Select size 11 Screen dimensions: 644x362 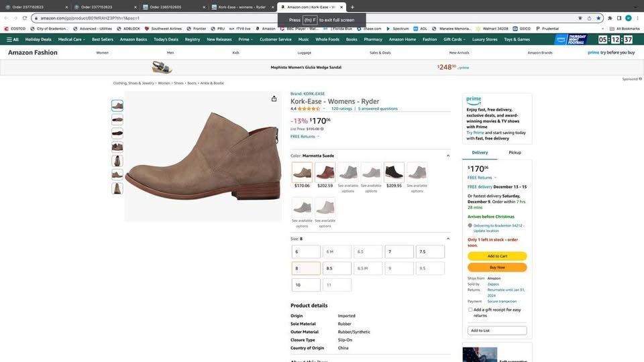coord(337,285)
